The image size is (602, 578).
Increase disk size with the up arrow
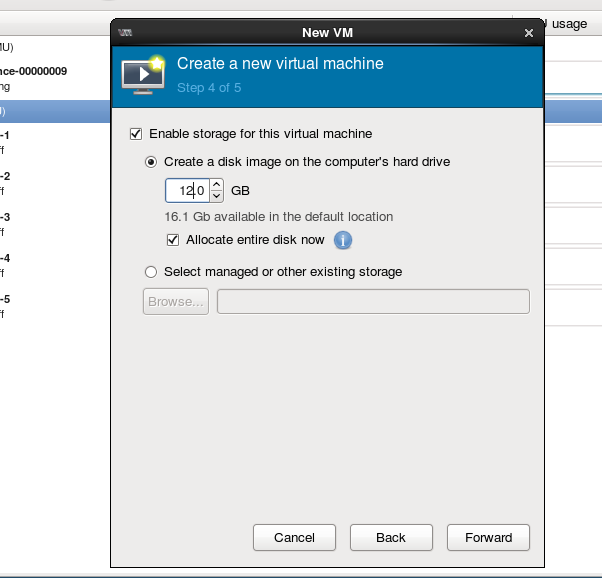coord(217,184)
